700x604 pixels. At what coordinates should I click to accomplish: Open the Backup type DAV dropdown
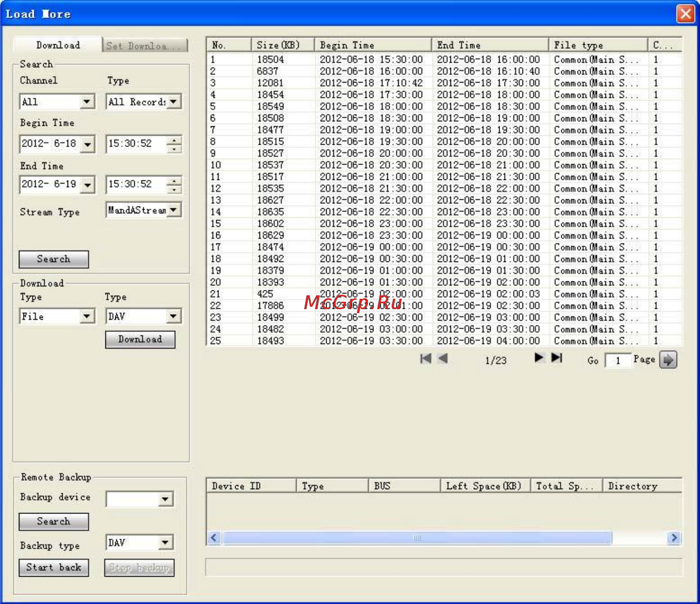coord(165,542)
